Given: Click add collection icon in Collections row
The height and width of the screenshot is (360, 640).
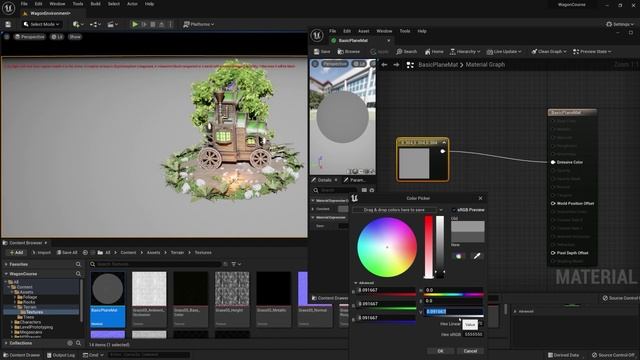Looking at the screenshot, I should tap(70, 343).
